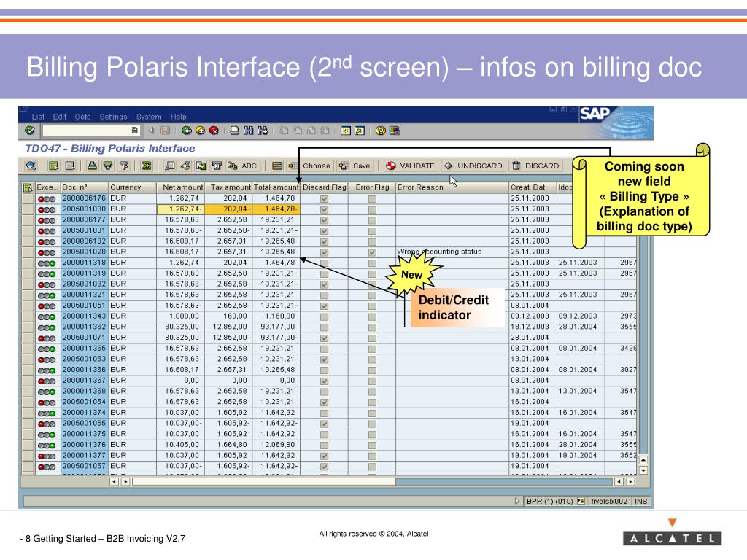Click the VALIDATE button
Viewport: 747px width, 560px height.
(x=411, y=166)
